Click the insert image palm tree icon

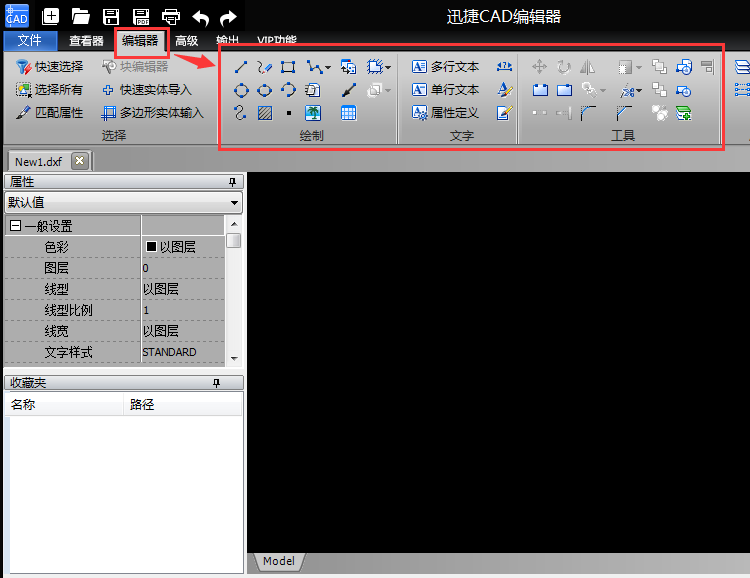[313, 113]
